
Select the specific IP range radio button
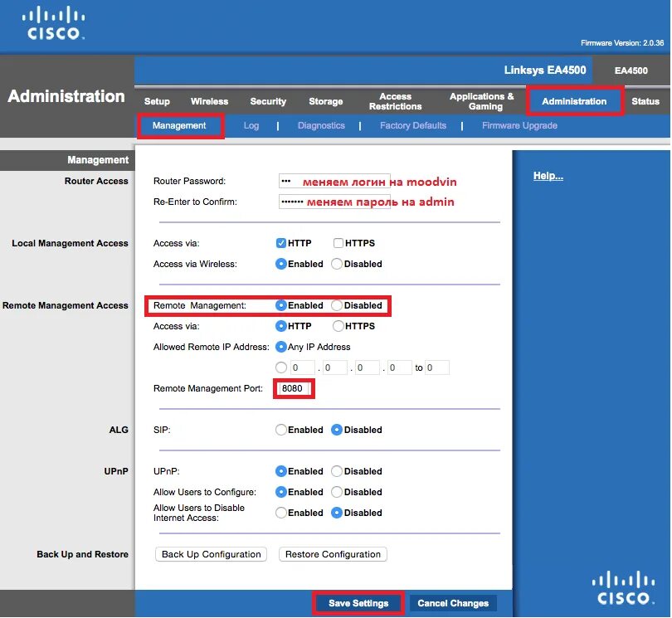coord(280,367)
